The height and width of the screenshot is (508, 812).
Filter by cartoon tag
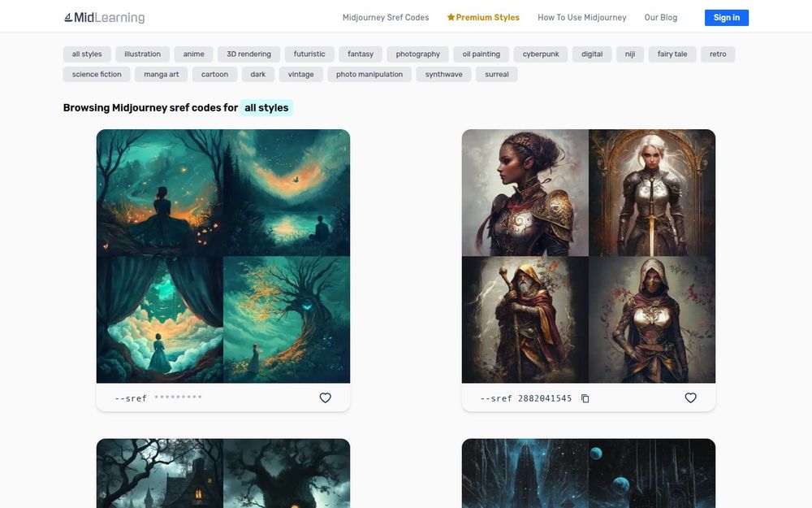pyautogui.click(x=215, y=74)
